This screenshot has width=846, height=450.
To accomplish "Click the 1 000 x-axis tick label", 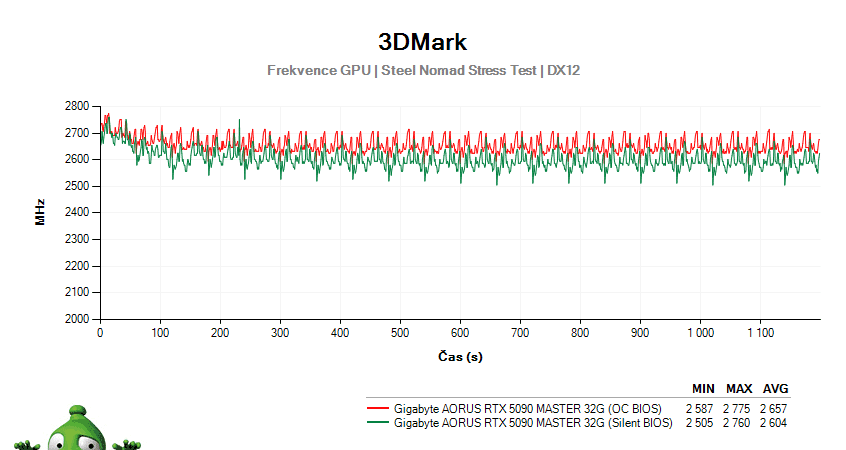I will pos(700,333).
